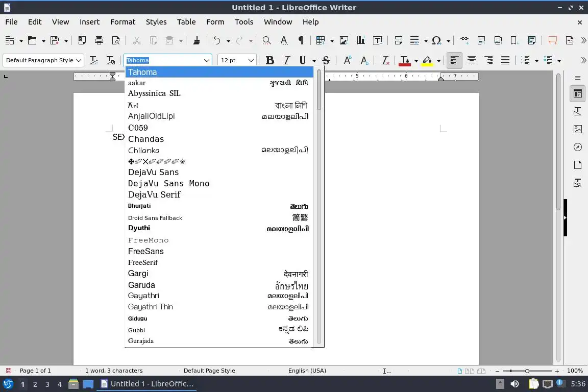This screenshot has width=588, height=392.
Task: Set Center paragraph alignment
Action: (472, 60)
